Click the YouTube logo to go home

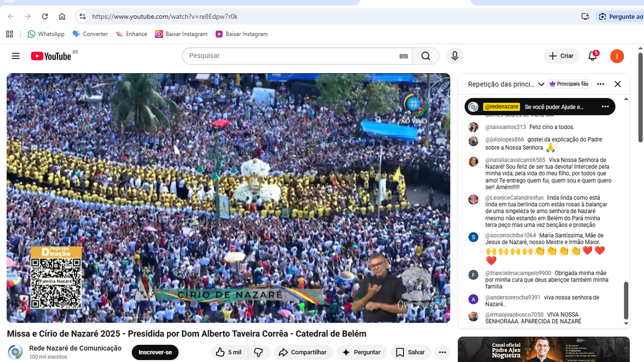click(51, 56)
